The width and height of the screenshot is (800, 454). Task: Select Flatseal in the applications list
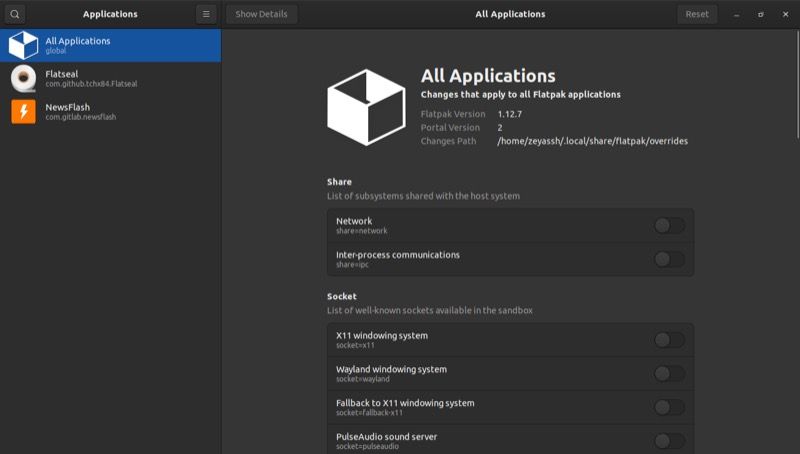click(x=110, y=78)
